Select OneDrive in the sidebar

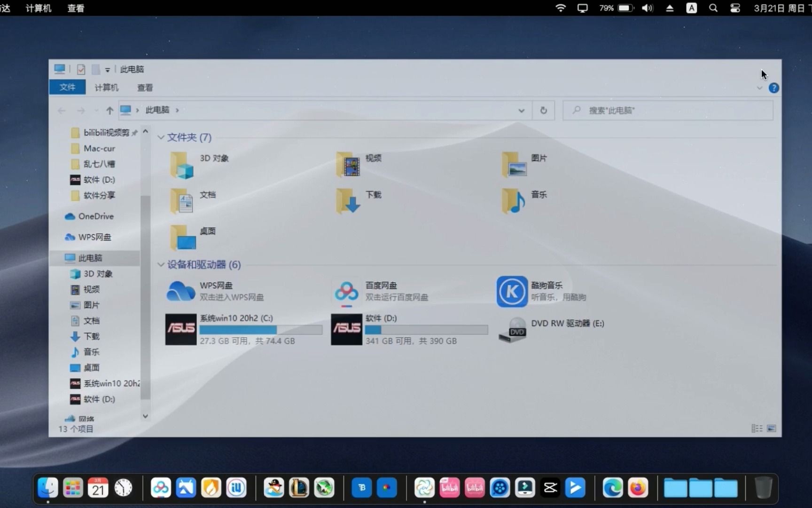[90, 216]
